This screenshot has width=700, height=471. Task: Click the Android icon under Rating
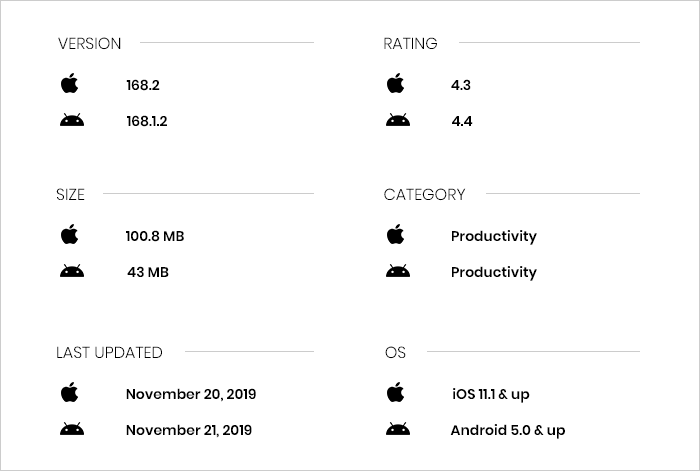tap(397, 121)
